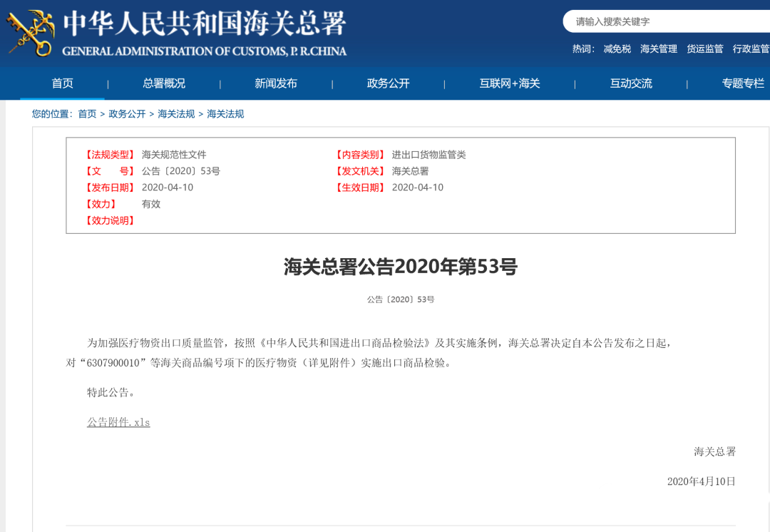The height and width of the screenshot is (532, 770).
Task: Click the commodity code 6307900010 in the text
Action: [x=113, y=363]
